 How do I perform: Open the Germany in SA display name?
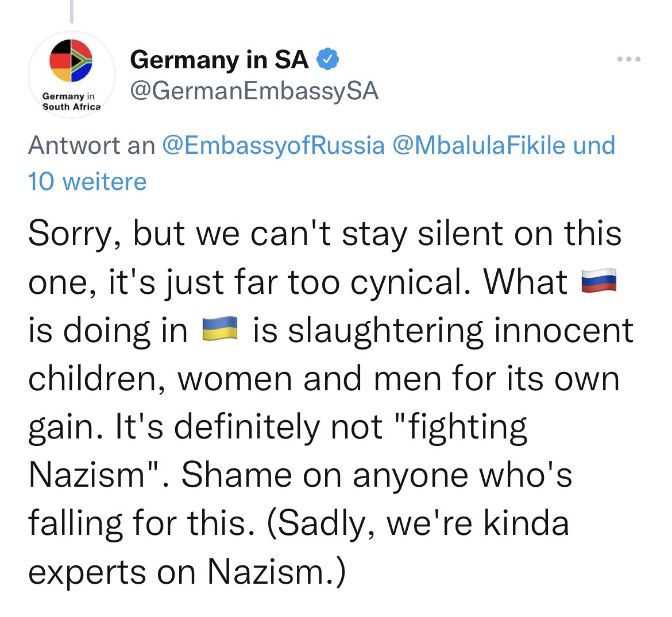[219, 59]
